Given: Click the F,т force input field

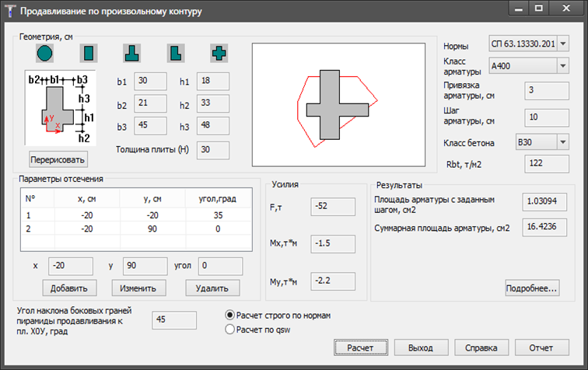Looking at the screenshot, I should click(333, 207).
